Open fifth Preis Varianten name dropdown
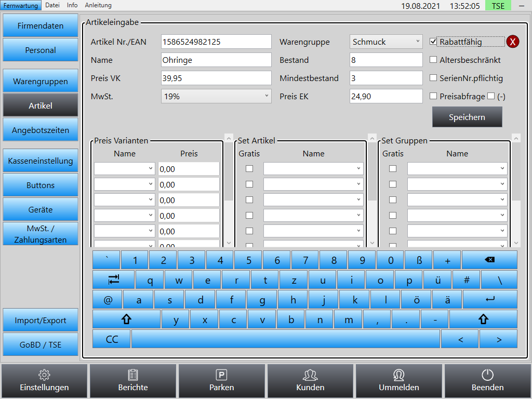This screenshot has height=399, width=532. 125,231
